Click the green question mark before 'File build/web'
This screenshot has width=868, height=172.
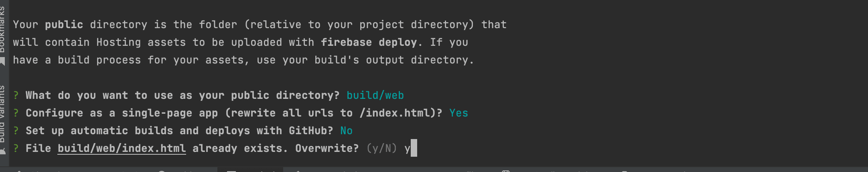pyautogui.click(x=16, y=148)
